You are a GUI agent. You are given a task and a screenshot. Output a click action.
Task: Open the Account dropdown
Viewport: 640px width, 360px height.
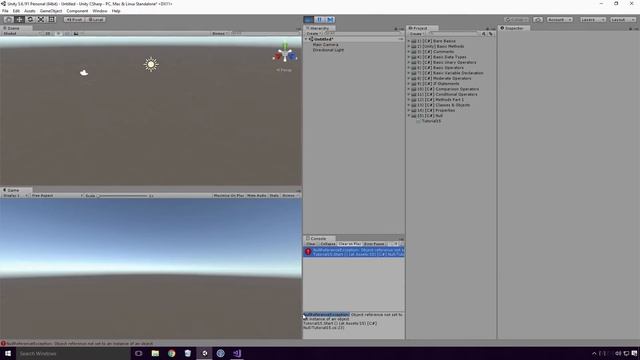point(559,20)
